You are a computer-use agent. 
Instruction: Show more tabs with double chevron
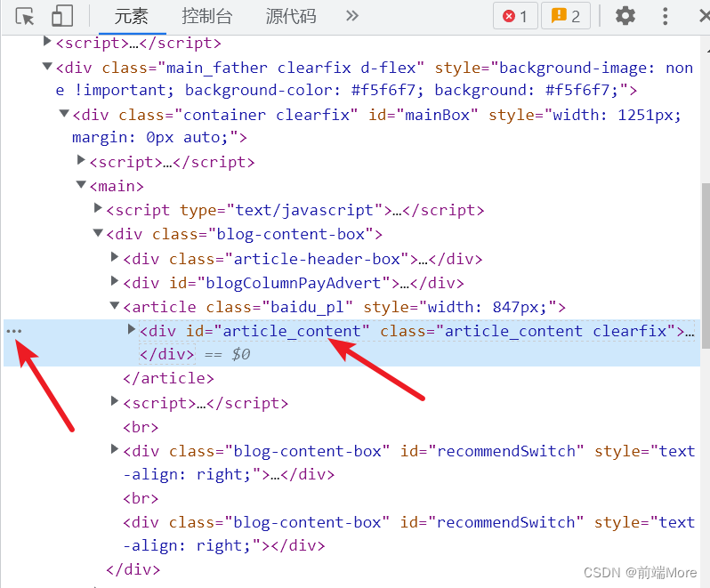[x=352, y=16]
